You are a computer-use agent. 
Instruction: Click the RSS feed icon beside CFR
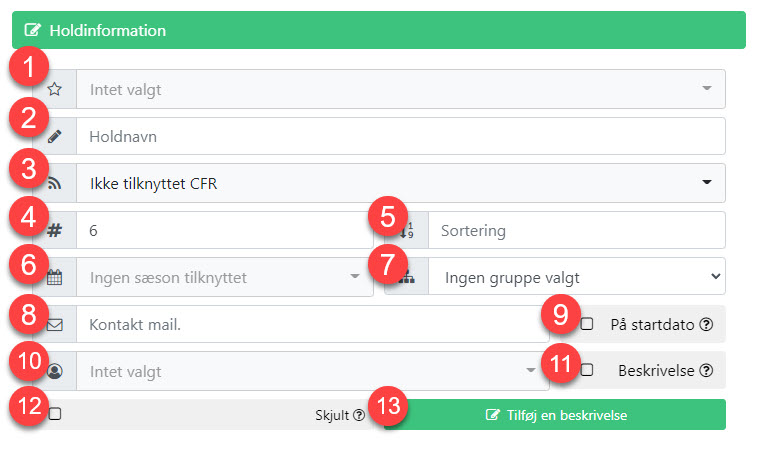[55, 183]
